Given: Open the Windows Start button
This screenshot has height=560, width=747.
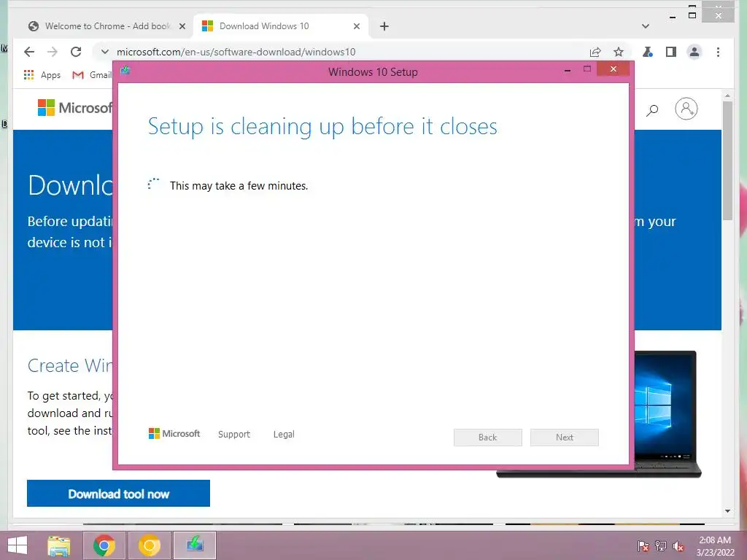Looking at the screenshot, I should 18,545.
